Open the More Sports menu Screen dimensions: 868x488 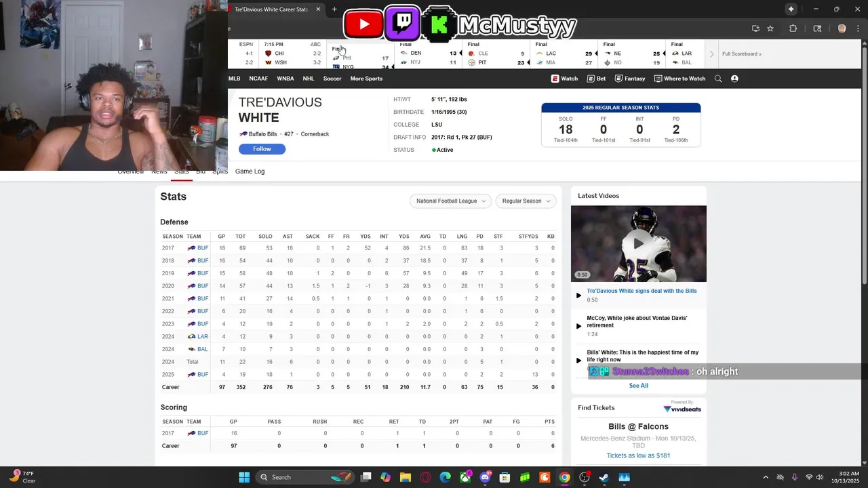pyautogui.click(x=366, y=79)
